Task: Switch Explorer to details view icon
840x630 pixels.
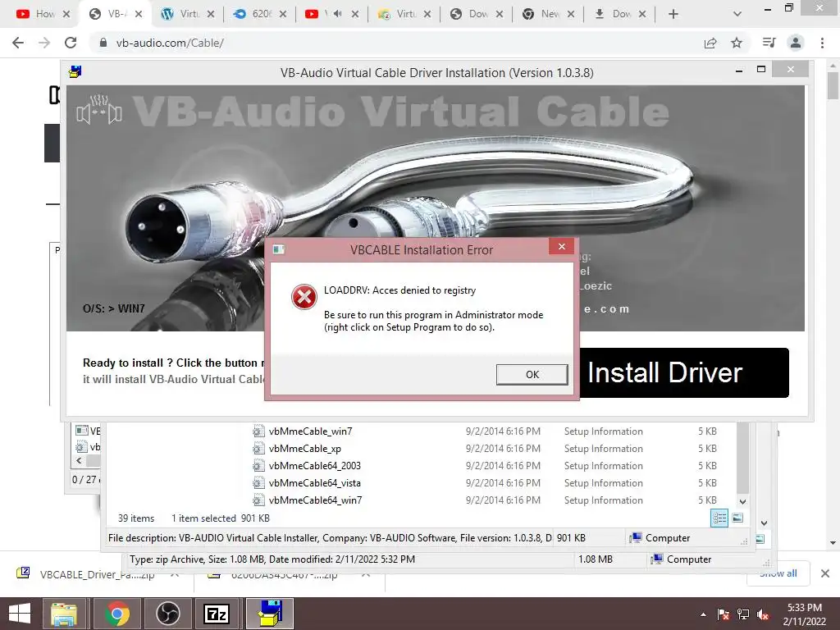Action: click(719, 518)
